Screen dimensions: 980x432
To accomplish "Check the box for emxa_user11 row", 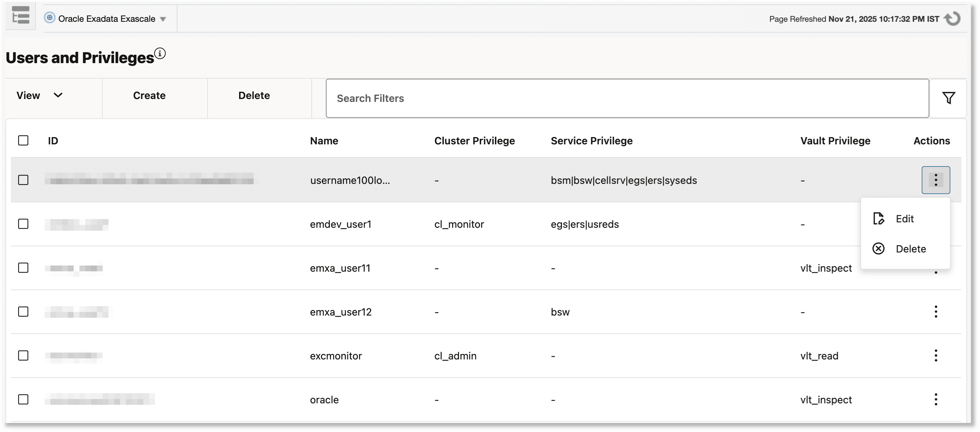I will point(23,268).
